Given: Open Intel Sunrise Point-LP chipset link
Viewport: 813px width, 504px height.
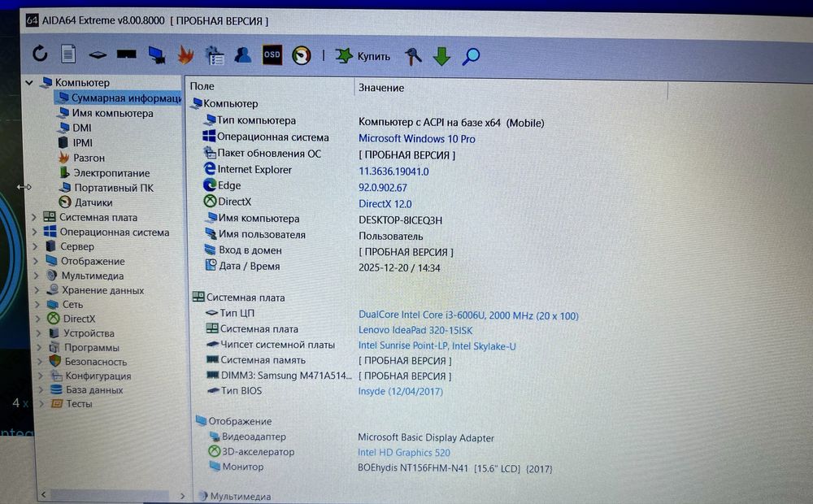Looking at the screenshot, I should click(437, 345).
